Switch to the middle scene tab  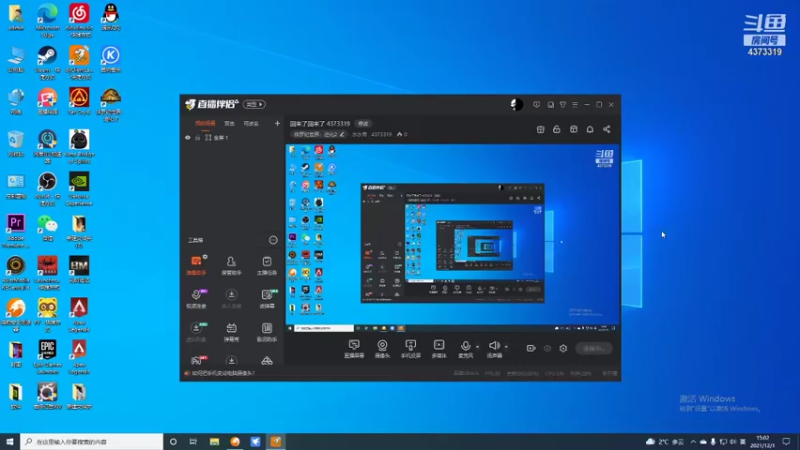pos(230,123)
